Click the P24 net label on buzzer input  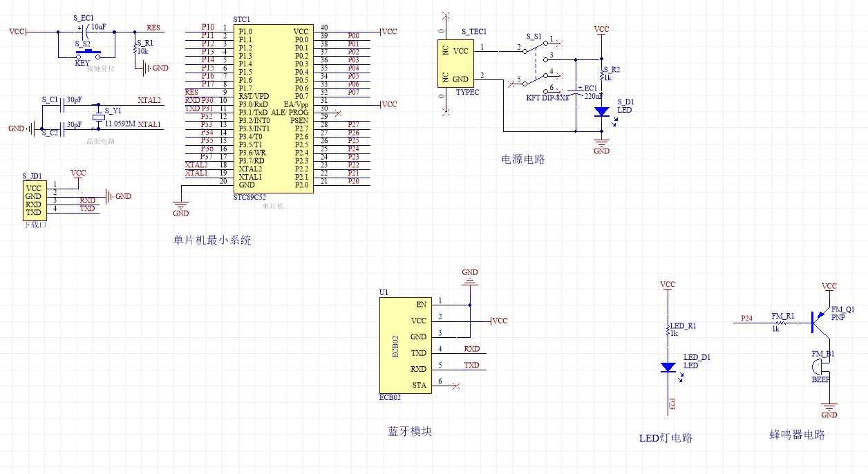coord(746,319)
